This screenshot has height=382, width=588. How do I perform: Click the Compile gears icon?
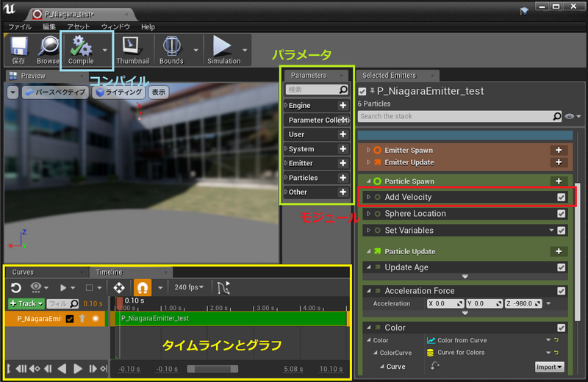(x=81, y=46)
